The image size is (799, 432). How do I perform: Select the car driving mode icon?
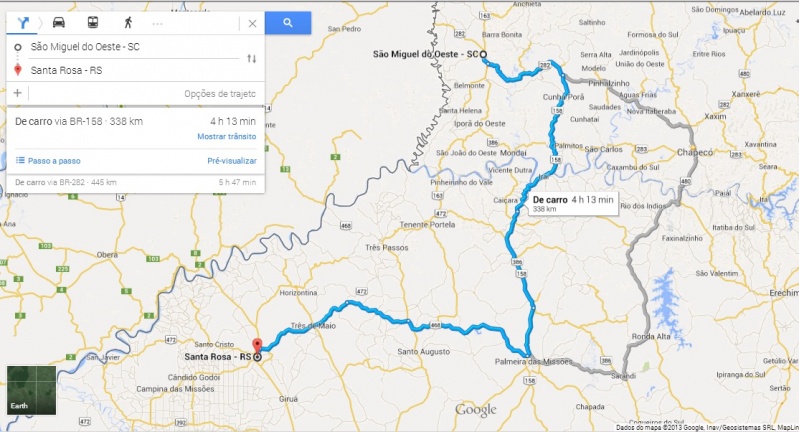59,22
